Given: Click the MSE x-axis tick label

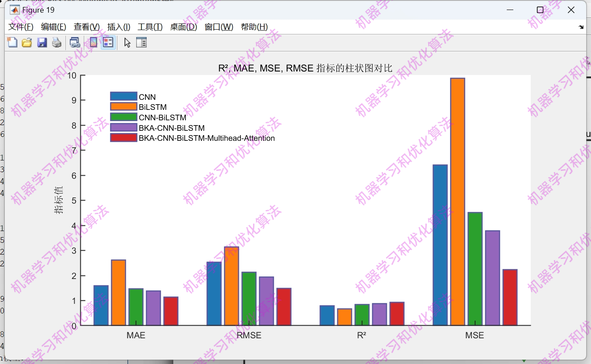Looking at the screenshot, I should tap(474, 336).
